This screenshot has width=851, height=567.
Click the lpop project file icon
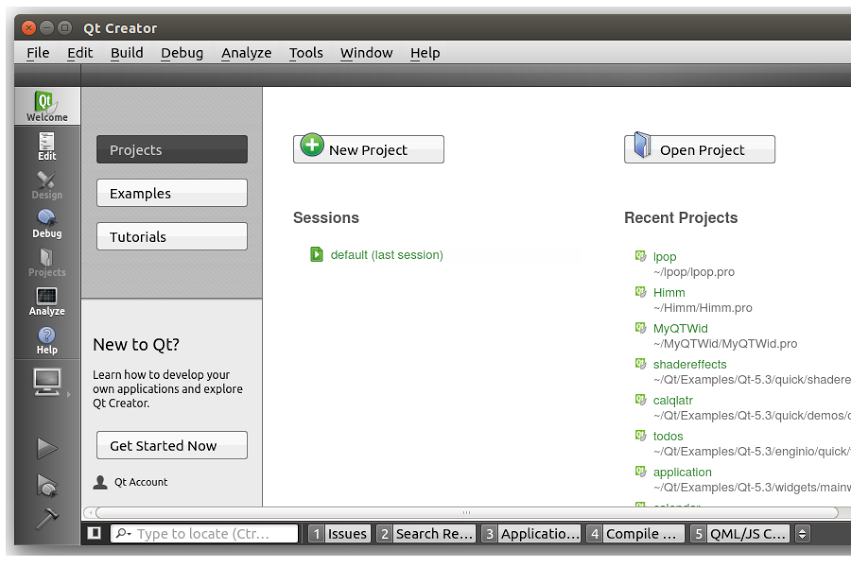[x=641, y=256]
